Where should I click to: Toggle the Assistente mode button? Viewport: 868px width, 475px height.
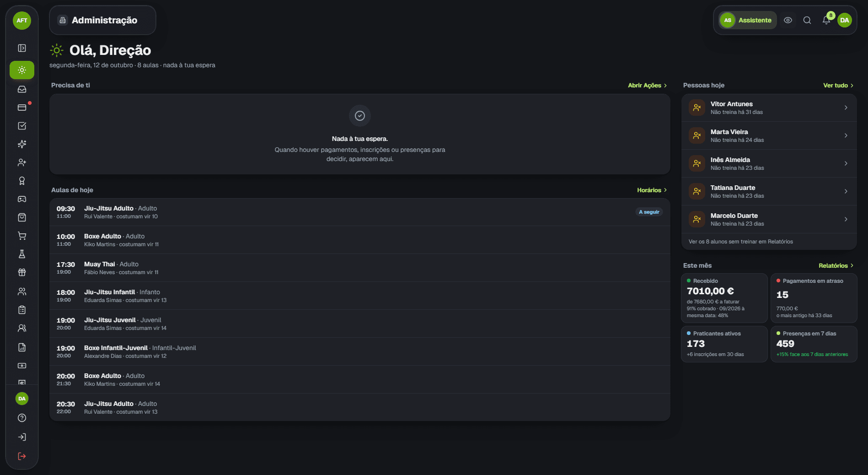tap(748, 20)
